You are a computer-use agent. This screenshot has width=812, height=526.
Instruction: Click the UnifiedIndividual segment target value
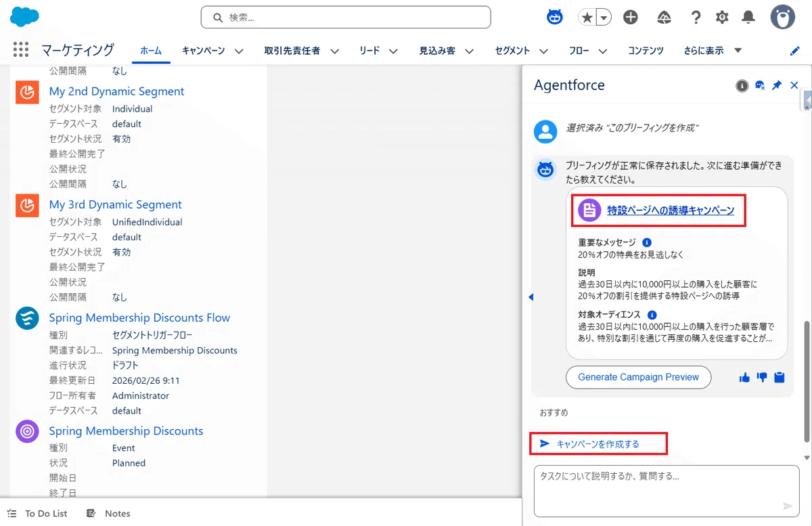click(148, 222)
